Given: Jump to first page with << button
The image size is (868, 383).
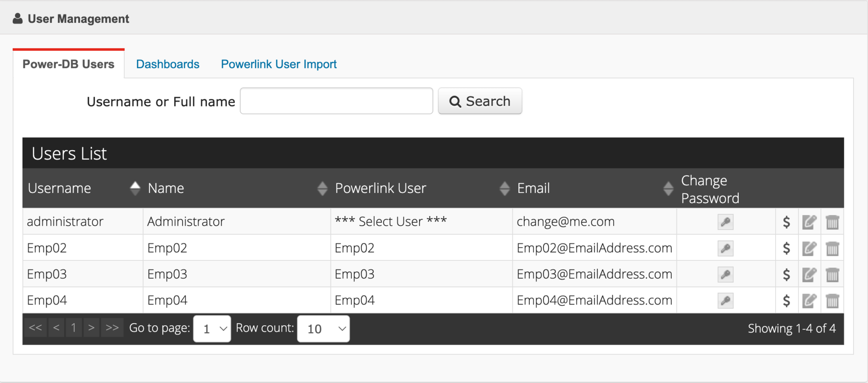Looking at the screenshot, I should (35, 328).
